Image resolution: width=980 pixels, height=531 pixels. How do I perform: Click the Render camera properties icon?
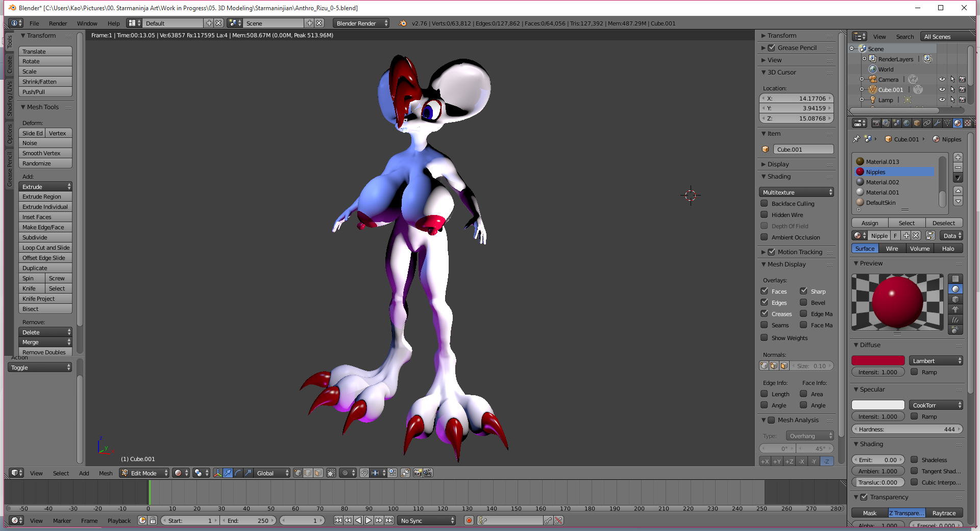[x=876, y=123]
